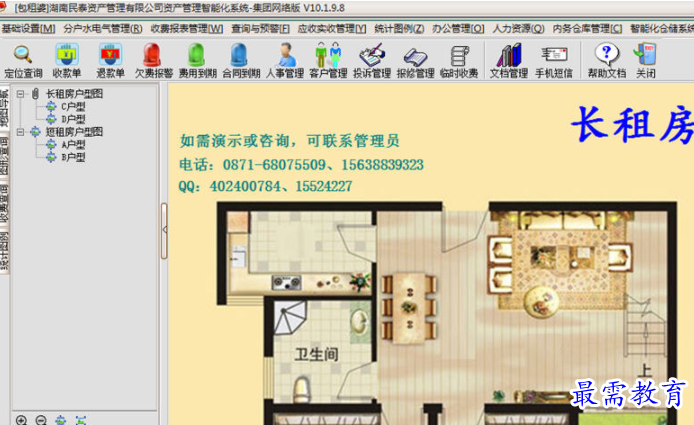The image size is (694, 425).
Task: Select C户型 in the tree
Action: click(73, 107)
